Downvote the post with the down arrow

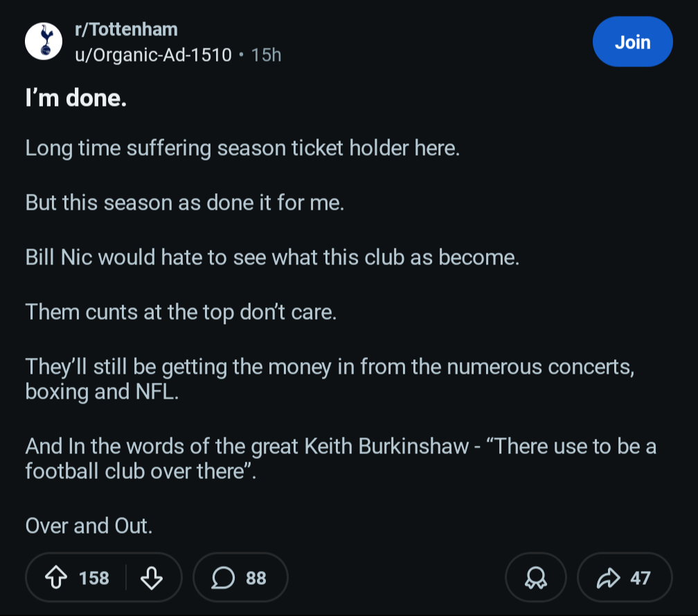151,577
